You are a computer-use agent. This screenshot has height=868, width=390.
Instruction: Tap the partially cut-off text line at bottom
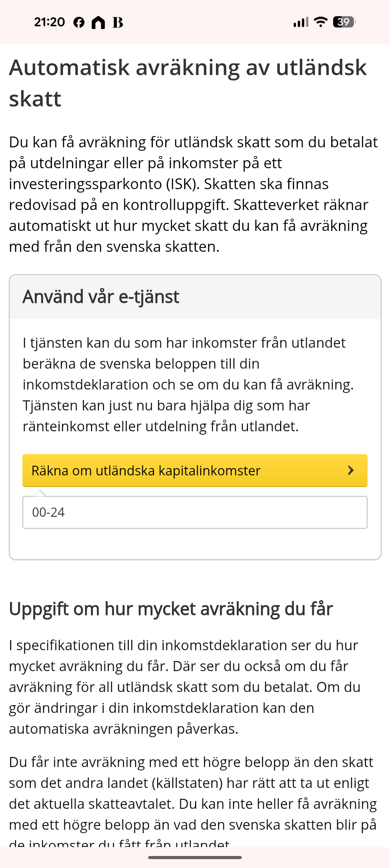[119, 842]
